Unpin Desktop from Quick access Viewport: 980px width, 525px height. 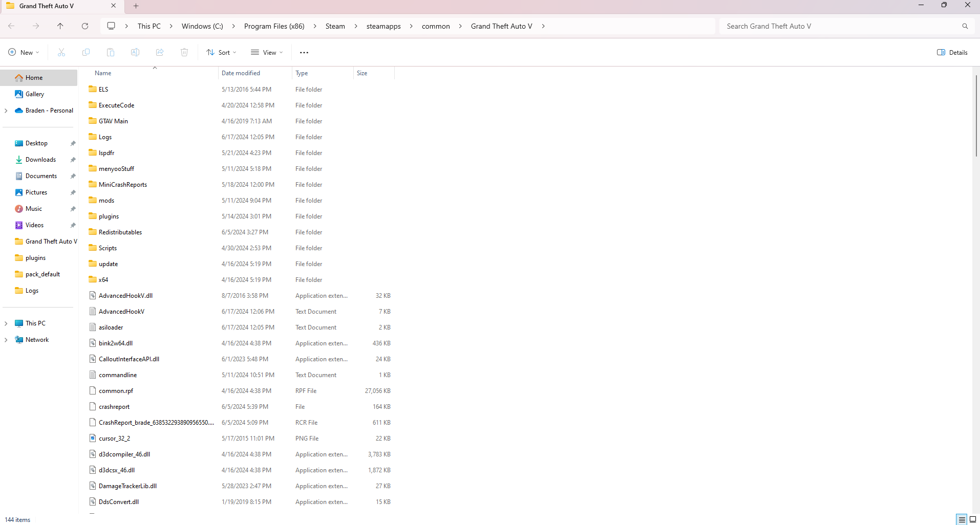coord(73,143)
